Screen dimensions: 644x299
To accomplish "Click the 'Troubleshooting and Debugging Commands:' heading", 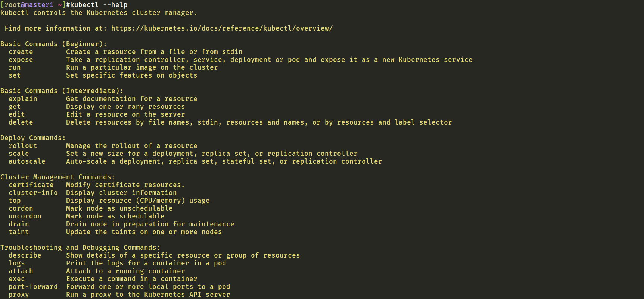I will pyautogui.click(x=80, y=248).
